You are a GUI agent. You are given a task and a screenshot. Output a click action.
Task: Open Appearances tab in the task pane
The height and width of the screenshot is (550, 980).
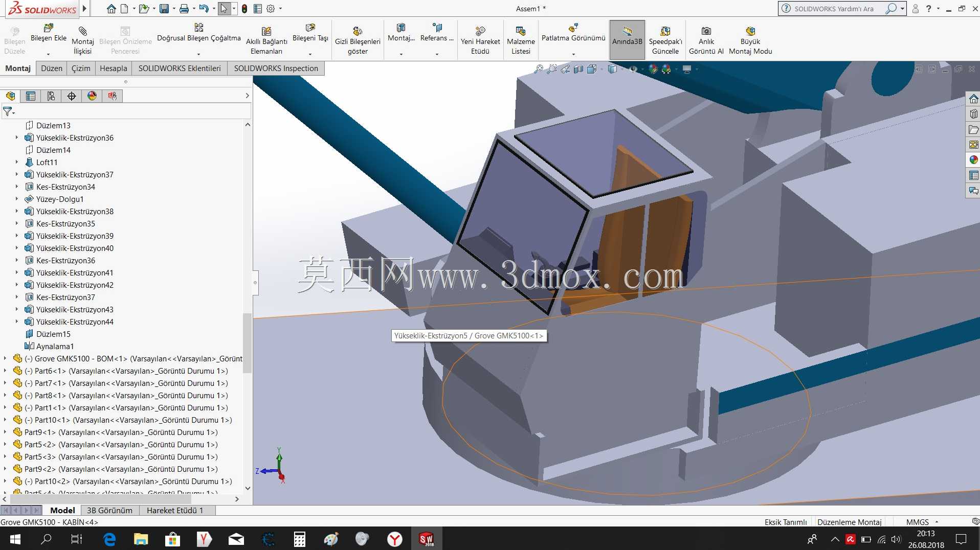click(973, 160)
